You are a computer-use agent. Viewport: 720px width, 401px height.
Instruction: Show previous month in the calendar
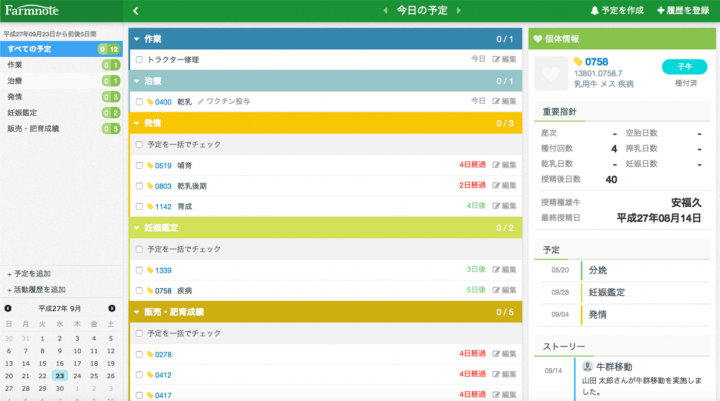pos(12,308)
